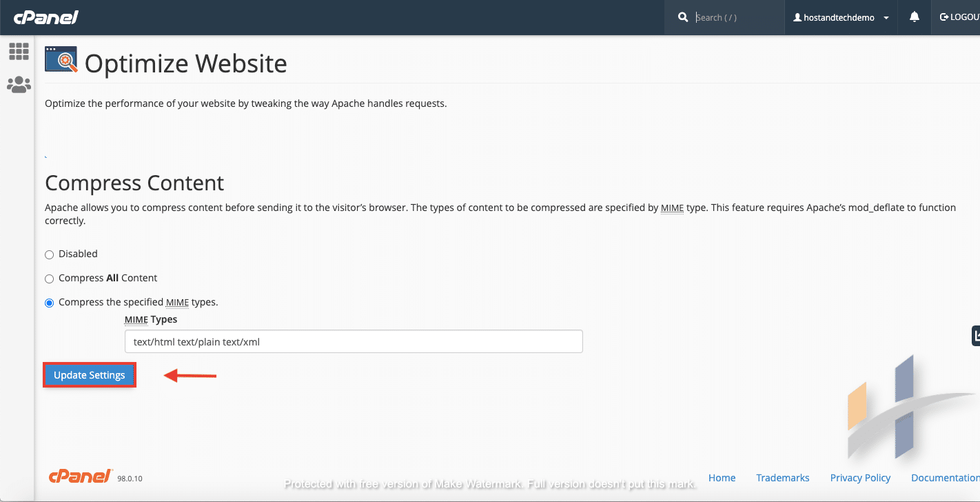Open the hostandtechdemo account dropdown
Viewport: 980px width, 502px height.
pyautogui.click(x=840, y=17)
